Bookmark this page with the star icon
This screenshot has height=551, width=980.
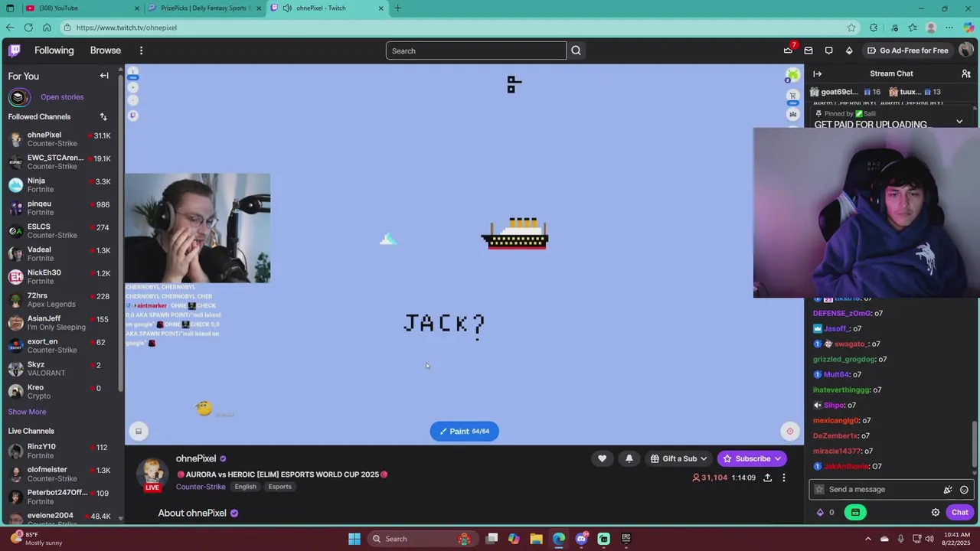click(x=851, y=28)
